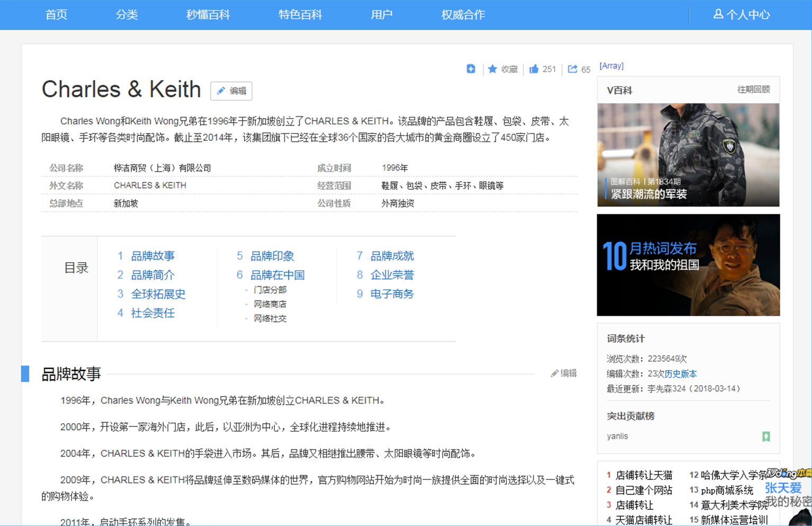Open the 紧跟潮流的军装 featured image
The width and height of the screenshot is (812, 526).
688,155
